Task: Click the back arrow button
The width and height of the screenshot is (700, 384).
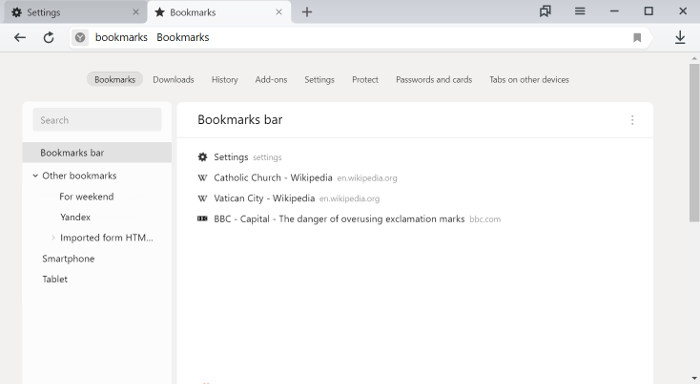Action: pyautogui.click(x=20, y=38)
